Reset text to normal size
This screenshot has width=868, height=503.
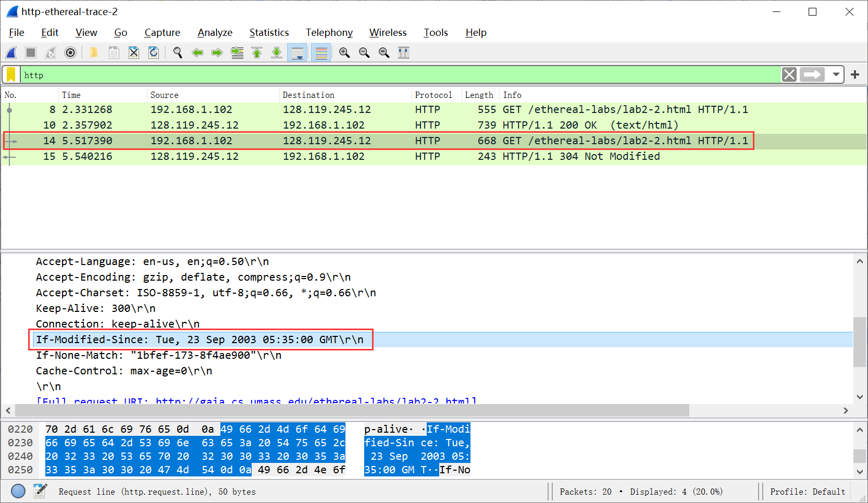coord(384,53)
